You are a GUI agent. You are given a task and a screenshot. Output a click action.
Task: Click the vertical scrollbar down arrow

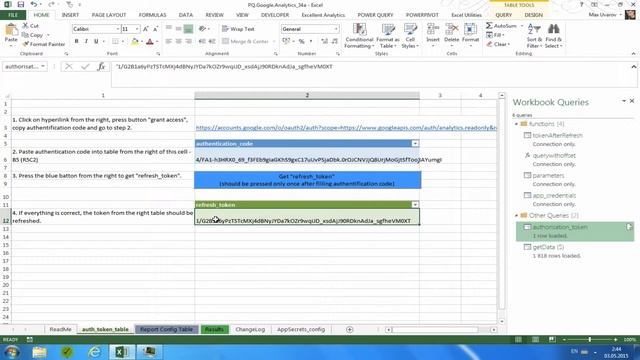tap(502, 322)
